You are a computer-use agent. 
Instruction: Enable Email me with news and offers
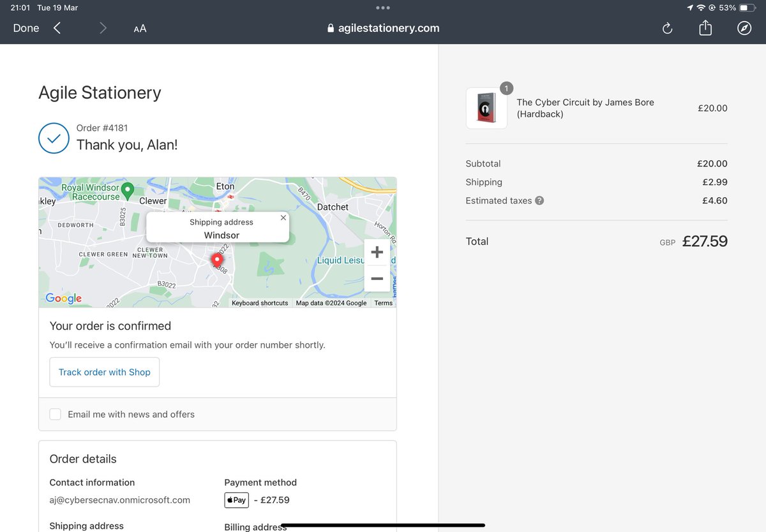56,414
